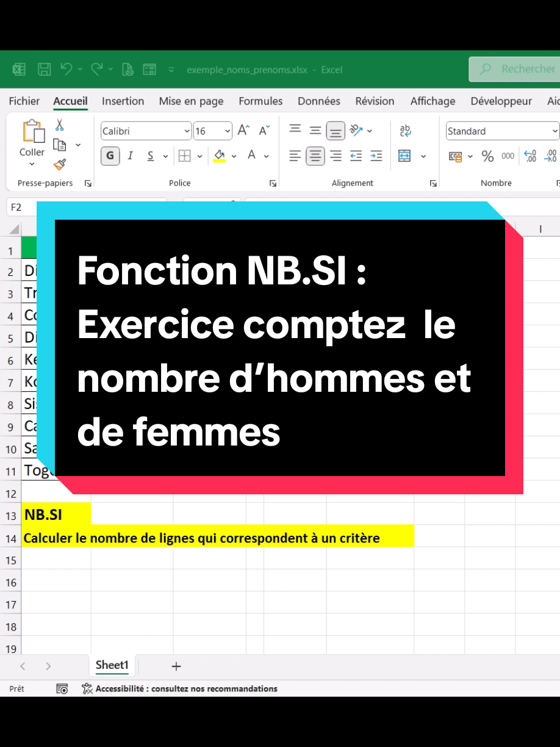The height and width of the screenshot is (747, 560).
Task: Switch to the Développeur tab
Action: pos(501,101)
